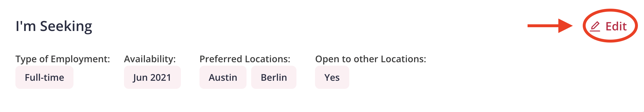Image resolution: width=644 pixels, height=112 pixels.
Task: Click the Preferred Locations label
Action: (245, 59)
